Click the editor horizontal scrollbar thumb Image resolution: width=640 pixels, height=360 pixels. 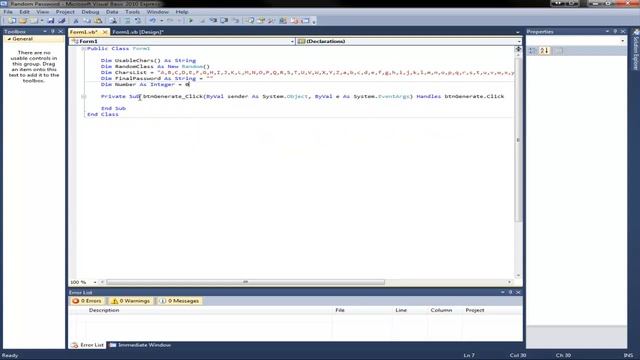point(245,282)
